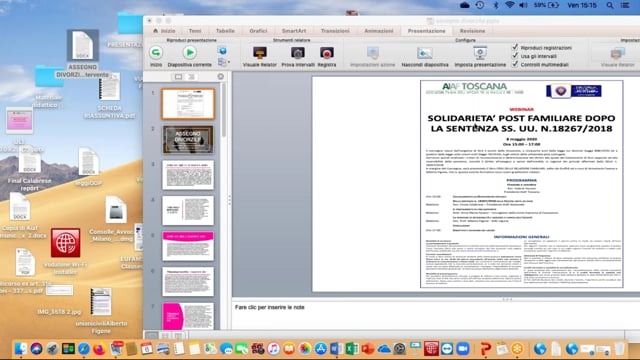
Task: Switch slide panel to outline view icon
Action: [191, 77]
